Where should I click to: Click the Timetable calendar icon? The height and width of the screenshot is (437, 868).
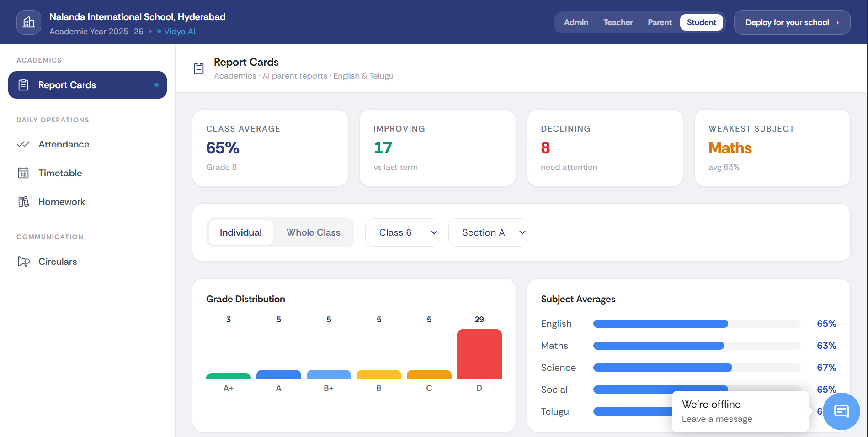coord(23,173)
